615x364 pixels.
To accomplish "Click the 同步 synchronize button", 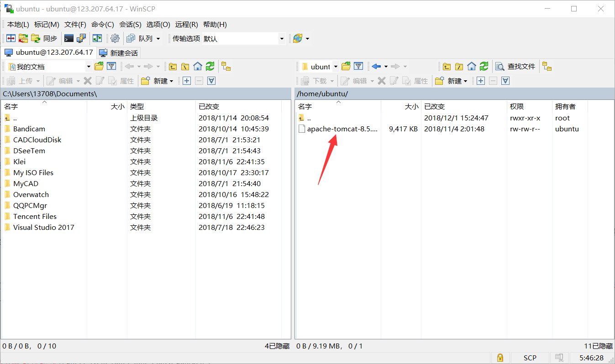I will [44, 39].
